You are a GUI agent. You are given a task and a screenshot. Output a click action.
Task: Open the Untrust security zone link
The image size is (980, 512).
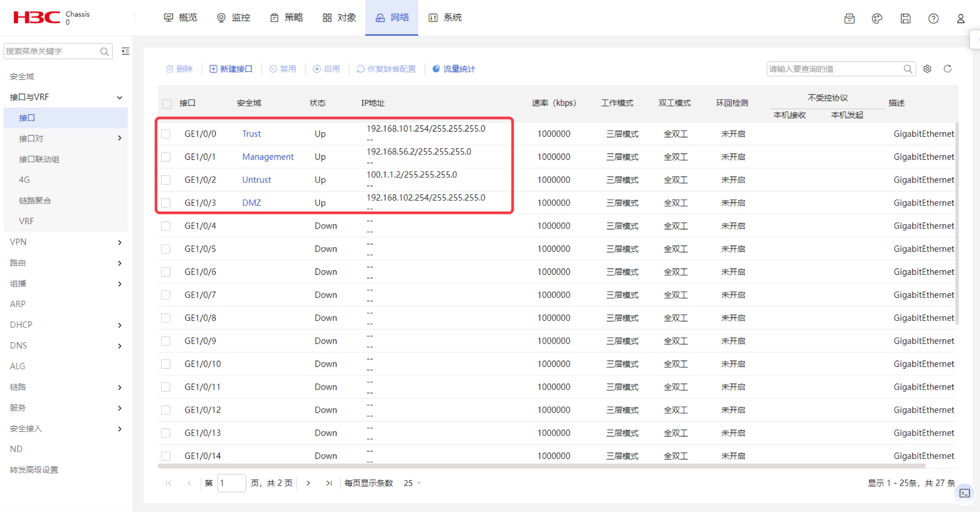256,180
